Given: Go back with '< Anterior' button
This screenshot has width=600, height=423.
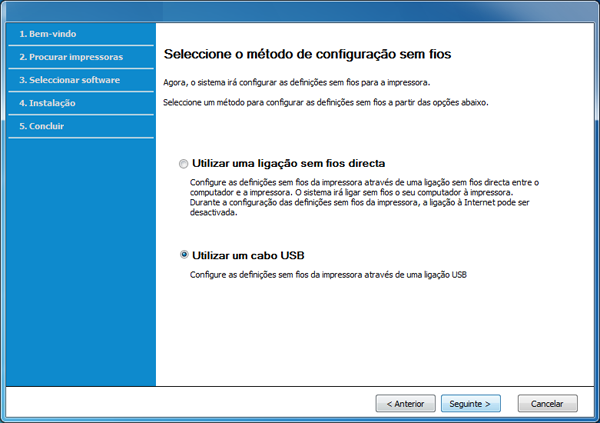Looking at the screenshot, I should click(x=405, y=403).
